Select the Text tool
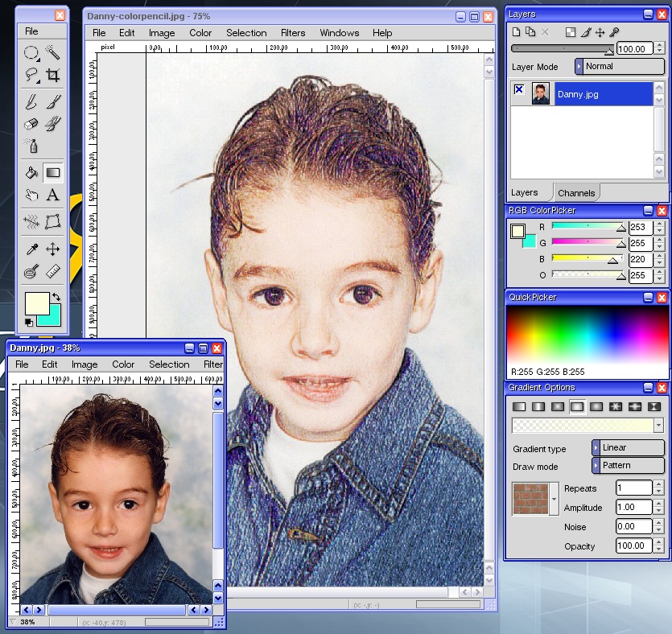The image size is (672, 634). tap(53, 195)
